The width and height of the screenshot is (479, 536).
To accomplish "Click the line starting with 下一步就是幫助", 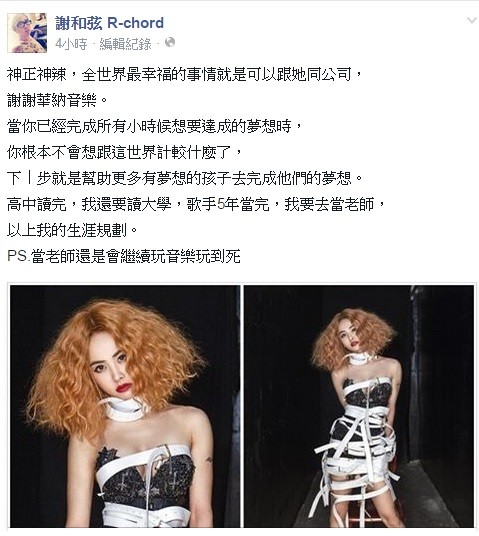I will coord(185,178).
